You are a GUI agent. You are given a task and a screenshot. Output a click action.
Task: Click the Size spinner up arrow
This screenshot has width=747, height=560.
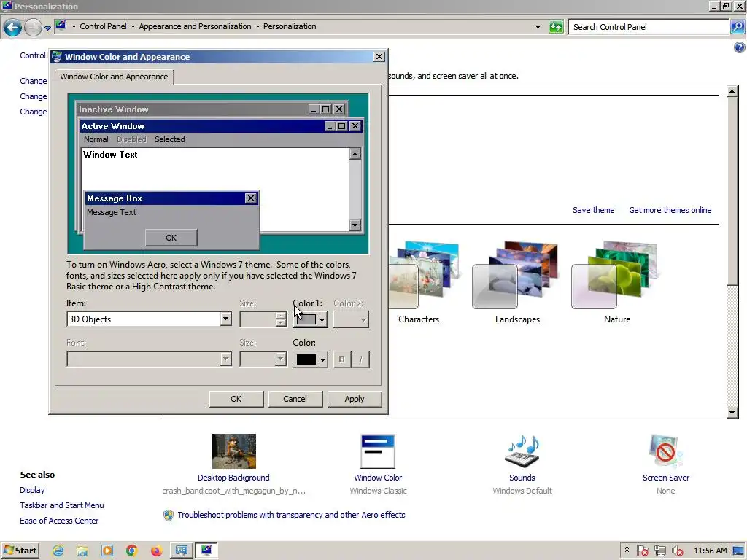(281, 315)
